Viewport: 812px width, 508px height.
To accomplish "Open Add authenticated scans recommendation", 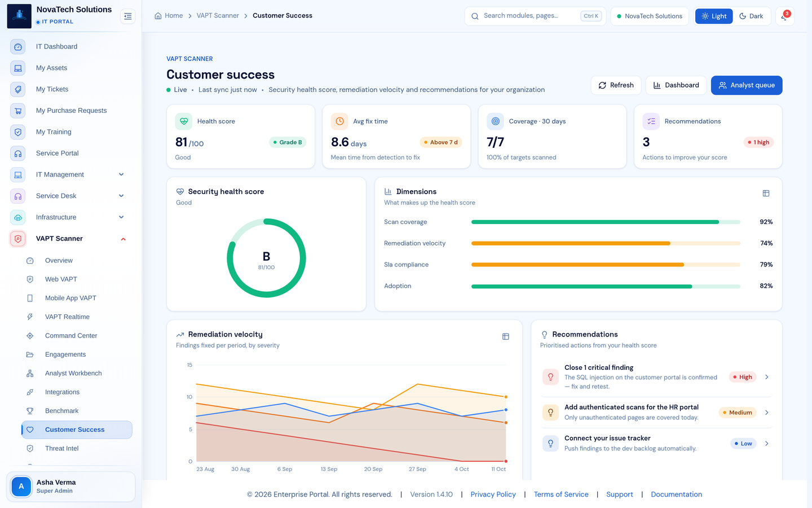I will point(656,412).
